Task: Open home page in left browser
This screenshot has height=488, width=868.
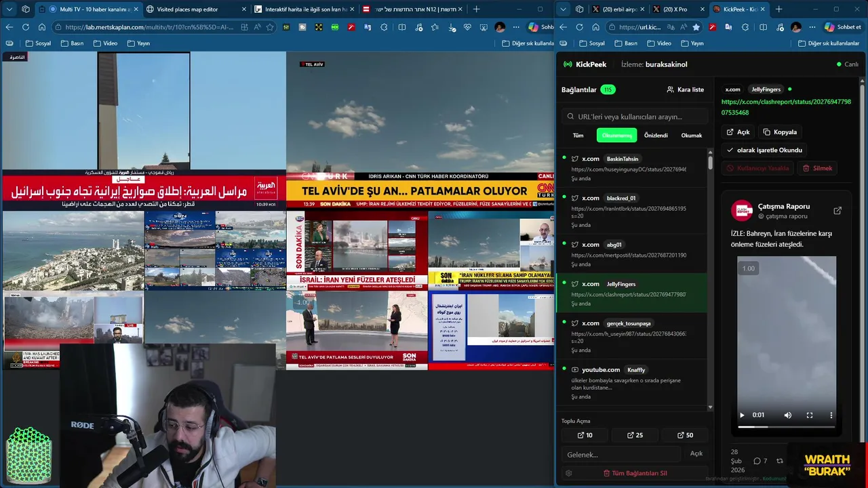Action: point(41,27)
